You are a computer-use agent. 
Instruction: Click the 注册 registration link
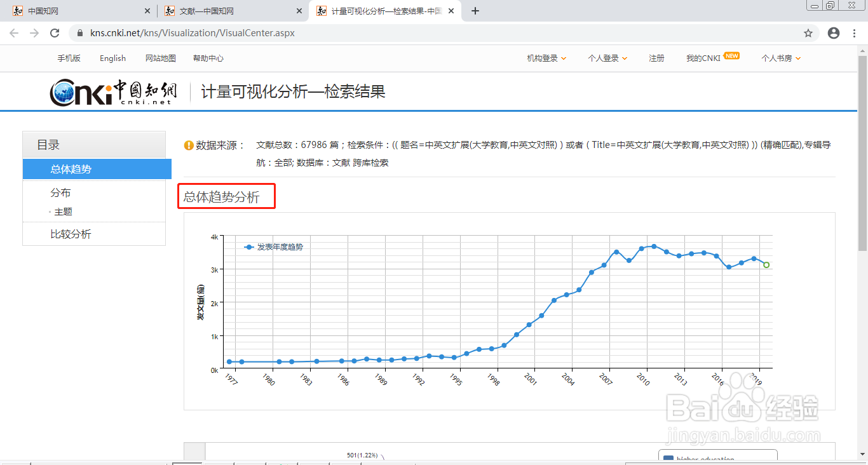pyautogui.click(x=656, y=58)
